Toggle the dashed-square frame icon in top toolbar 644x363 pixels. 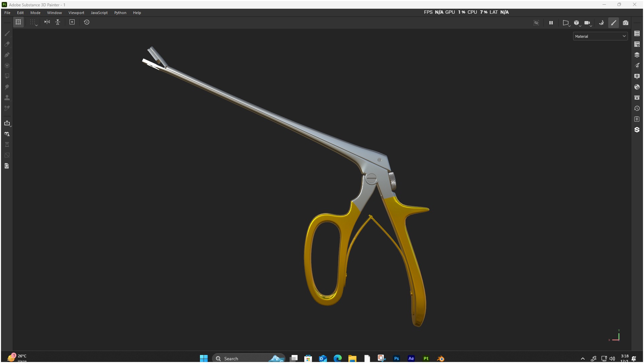pyautogui.click(x=18, y=22)
